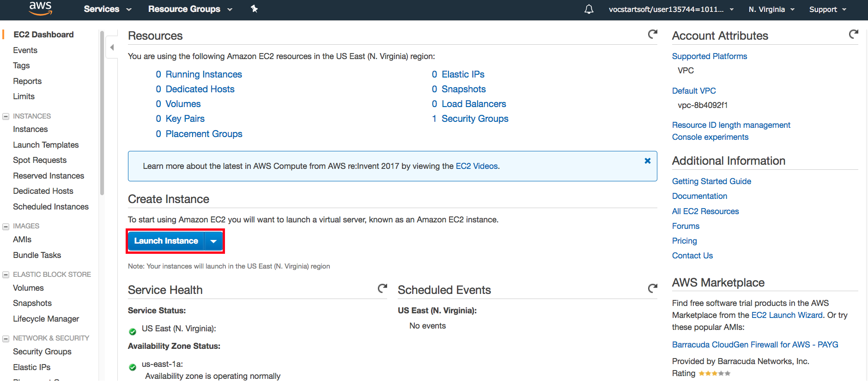Open Tags in the sidebar
The height and width of the screenshot is (383, 868).
coord(21,66)
